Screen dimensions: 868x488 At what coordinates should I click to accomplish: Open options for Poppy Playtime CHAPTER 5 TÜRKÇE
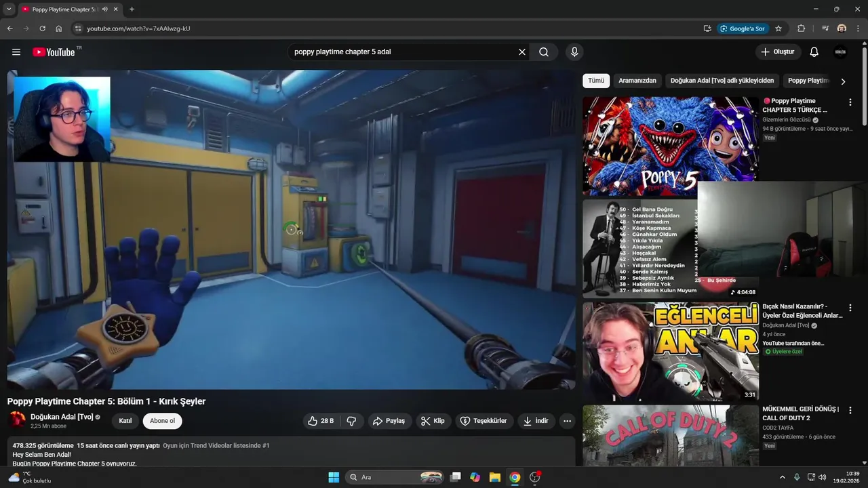[850, 102]
